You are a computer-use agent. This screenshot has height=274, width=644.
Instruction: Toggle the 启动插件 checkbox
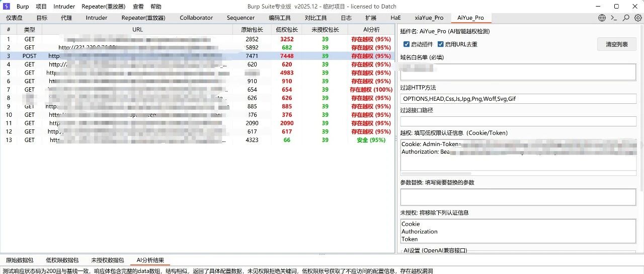pyautogui.click(x=407, y=44)
